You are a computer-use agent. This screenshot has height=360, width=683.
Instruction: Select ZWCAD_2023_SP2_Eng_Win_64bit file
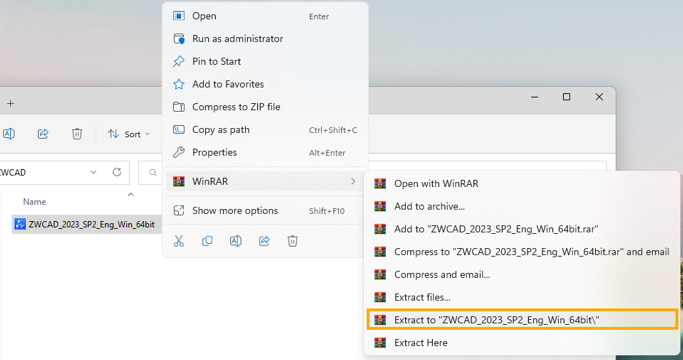pyautogui.click(x=86, y=224)
